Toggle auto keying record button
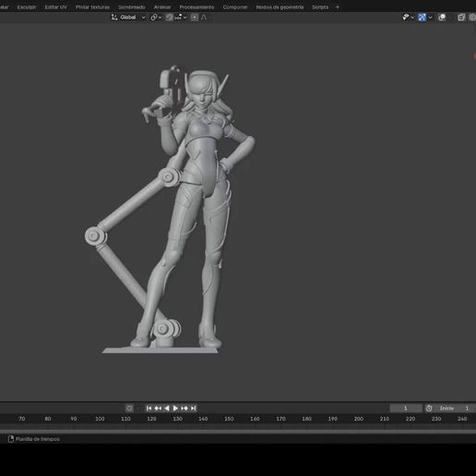 point(129,408)
